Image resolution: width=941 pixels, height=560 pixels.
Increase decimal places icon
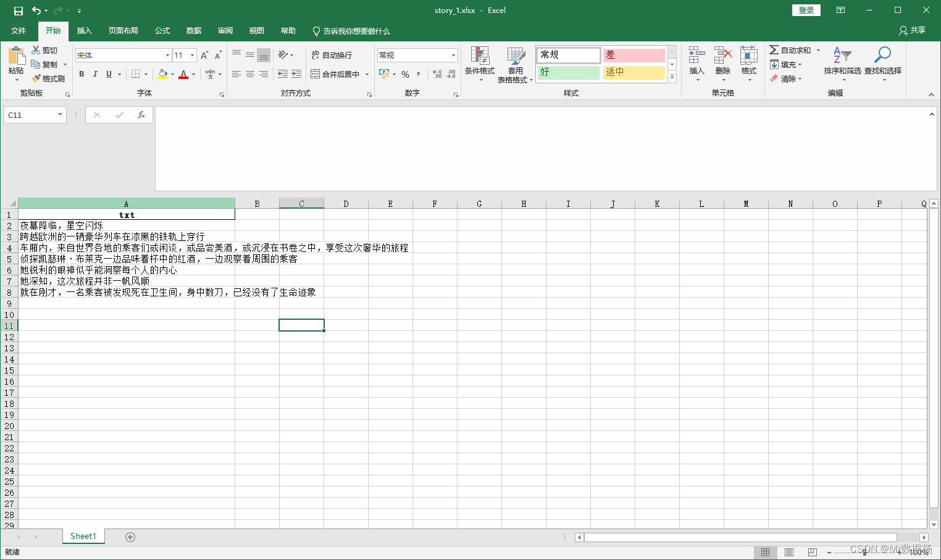(437, 74)
